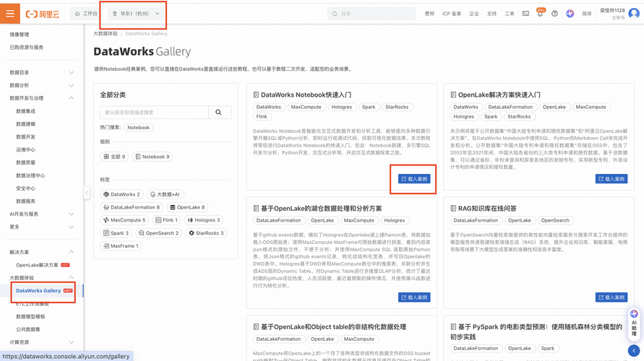Filter by DataLakeFormation 8 tag
Viewport: 644px width, 361px height.
point(132,207)
